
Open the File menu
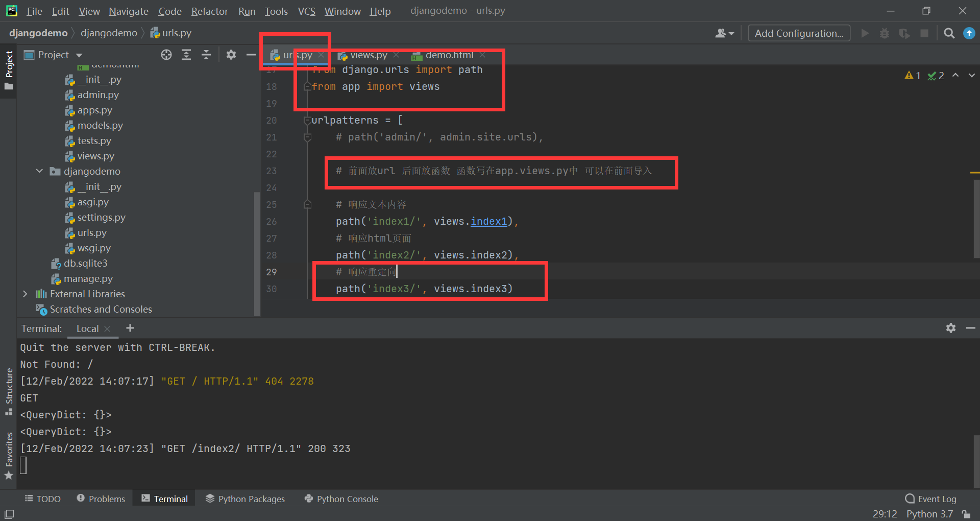pyautogui.click(x=34, y=11)
